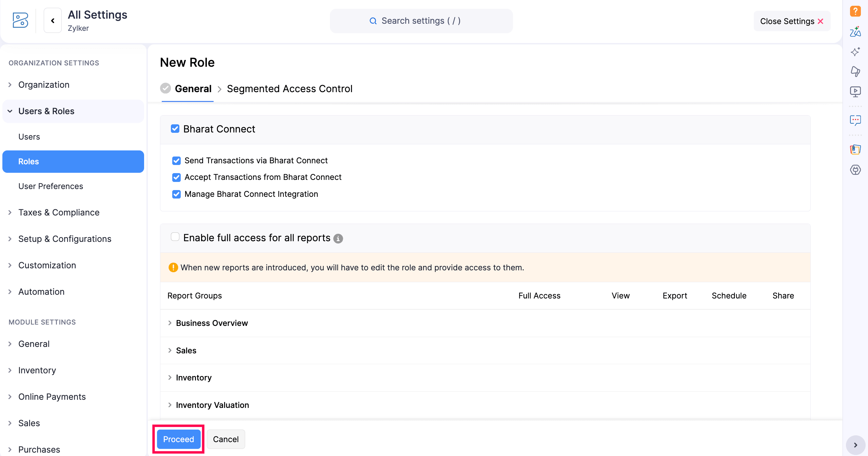Click the search magnifier icon
Viewport: 868px width, 456px height.
(373, 21)
